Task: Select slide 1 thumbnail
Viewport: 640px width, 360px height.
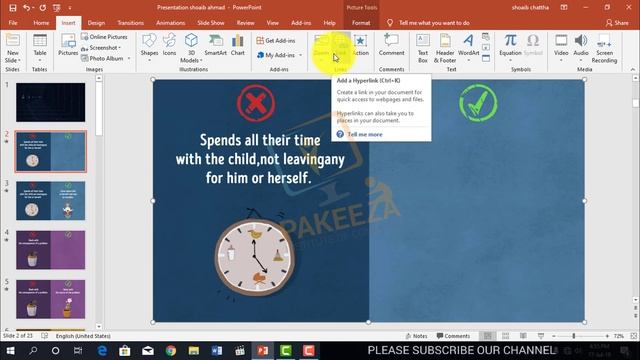Action: 51,102
